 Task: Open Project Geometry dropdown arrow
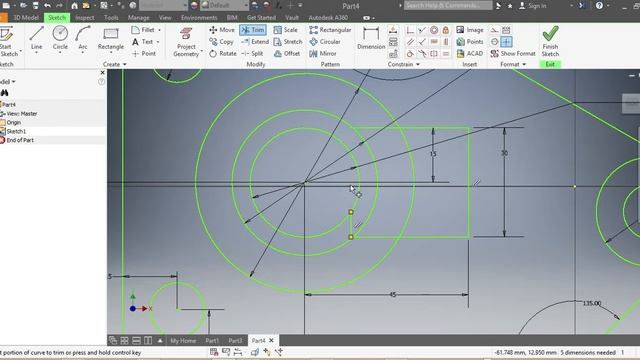click(202, 52)
